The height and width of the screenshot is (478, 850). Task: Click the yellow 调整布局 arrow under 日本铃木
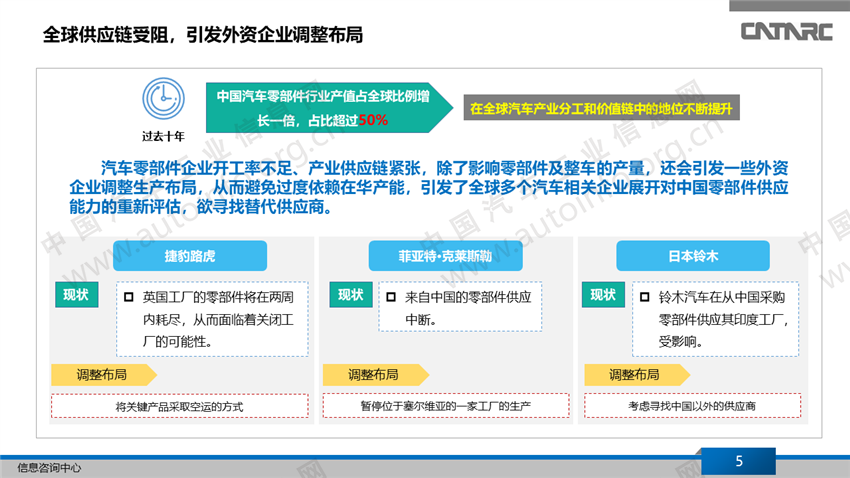click(x=637, y=374)
